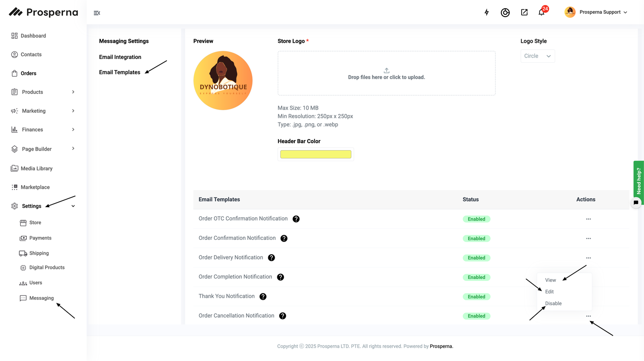Open the notifications bell
This screenshot has width=644, height=361.
(541, 12)
